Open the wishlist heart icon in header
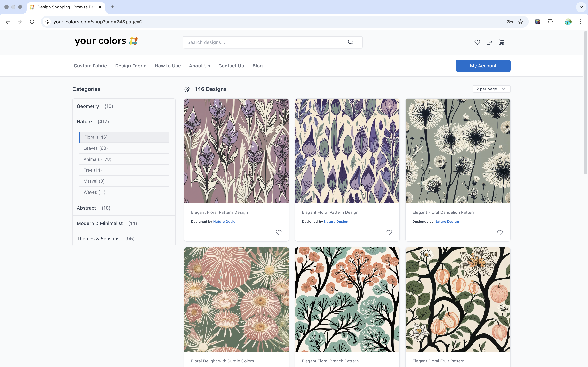 (x=477, y=42)
